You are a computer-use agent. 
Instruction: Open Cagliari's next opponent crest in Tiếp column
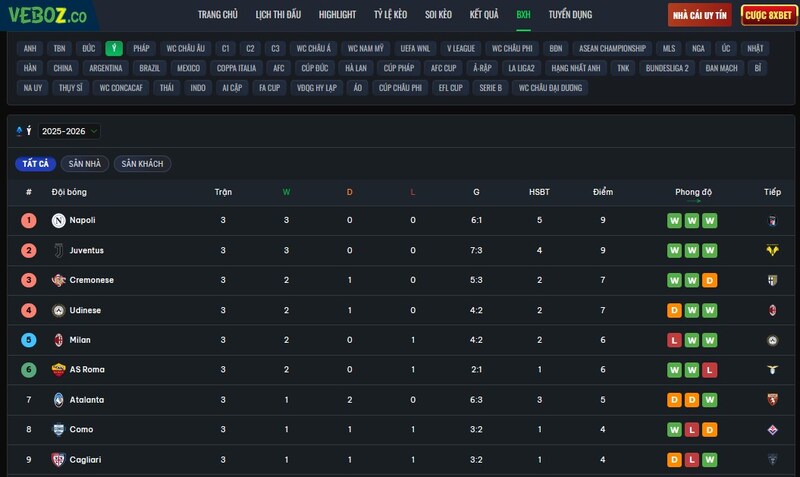[772, 460]
